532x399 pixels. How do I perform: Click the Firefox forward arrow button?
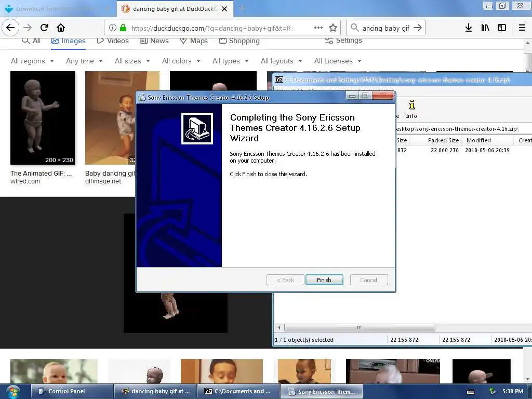tap(28, 28)
